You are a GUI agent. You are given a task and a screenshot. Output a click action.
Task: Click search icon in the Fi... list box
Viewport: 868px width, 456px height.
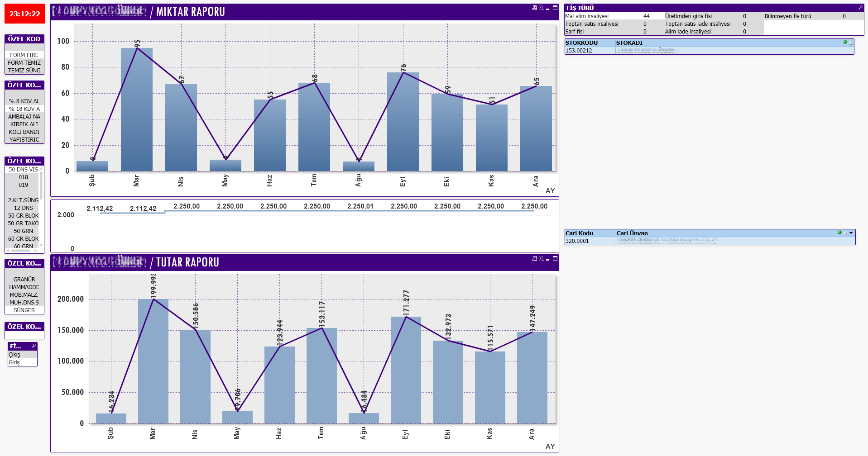[x=34, y=346]
